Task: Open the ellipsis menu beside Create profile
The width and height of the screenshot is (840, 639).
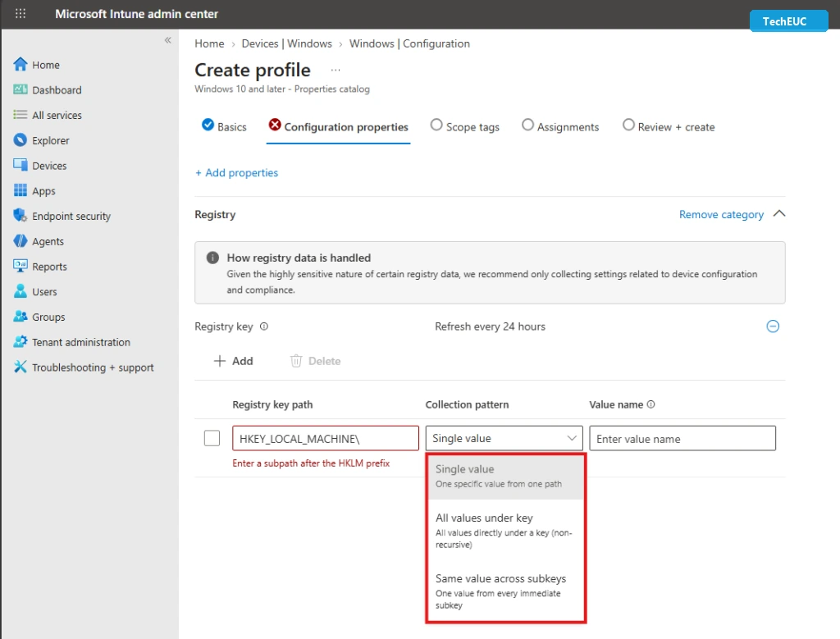Action: [x=336, y=71]
